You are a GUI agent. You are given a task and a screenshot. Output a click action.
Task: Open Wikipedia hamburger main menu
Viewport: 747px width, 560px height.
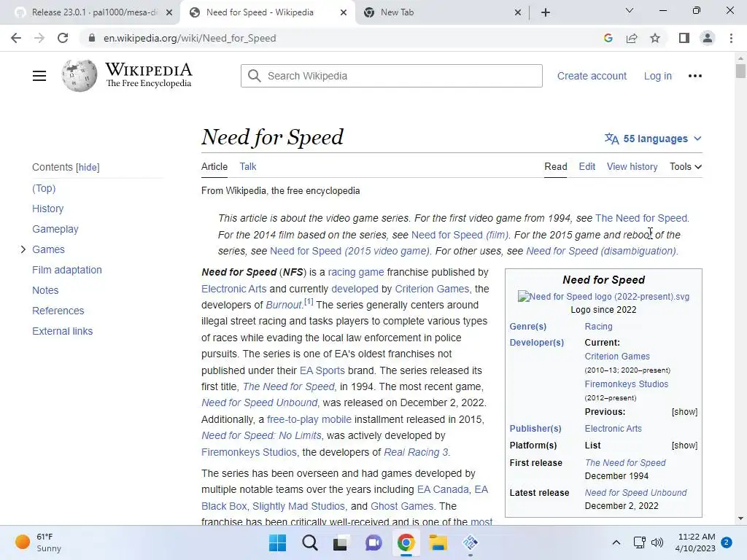tap(39, 76)
